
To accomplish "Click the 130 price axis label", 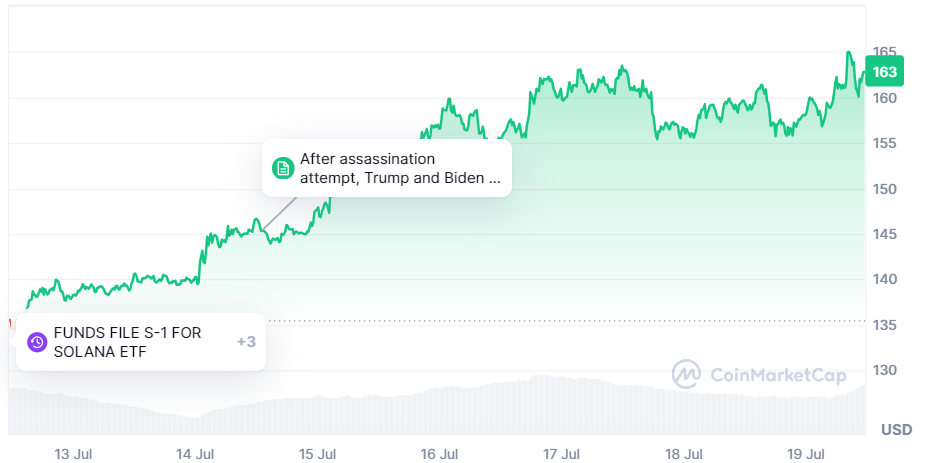I will tap(885, 370).
